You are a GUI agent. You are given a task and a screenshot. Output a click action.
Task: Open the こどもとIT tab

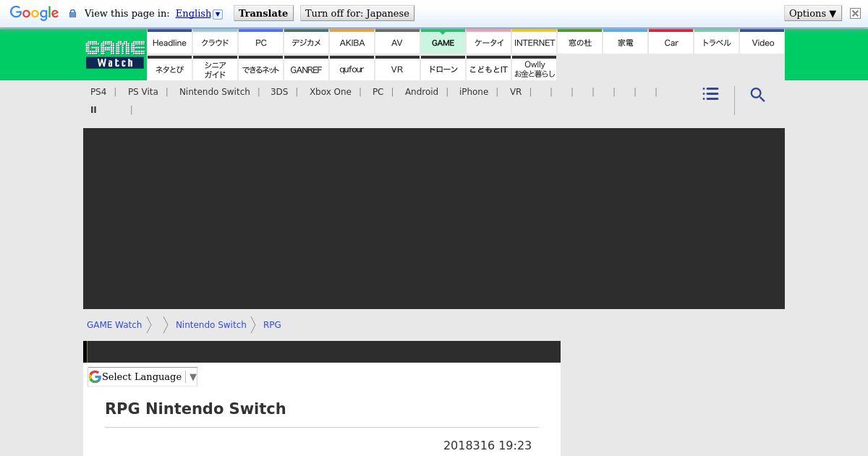point(488,69)
